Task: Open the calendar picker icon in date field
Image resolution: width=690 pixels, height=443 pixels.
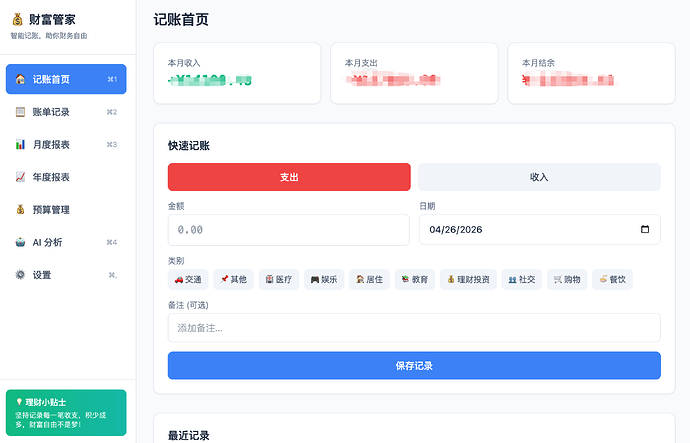Action: point(645,229)
